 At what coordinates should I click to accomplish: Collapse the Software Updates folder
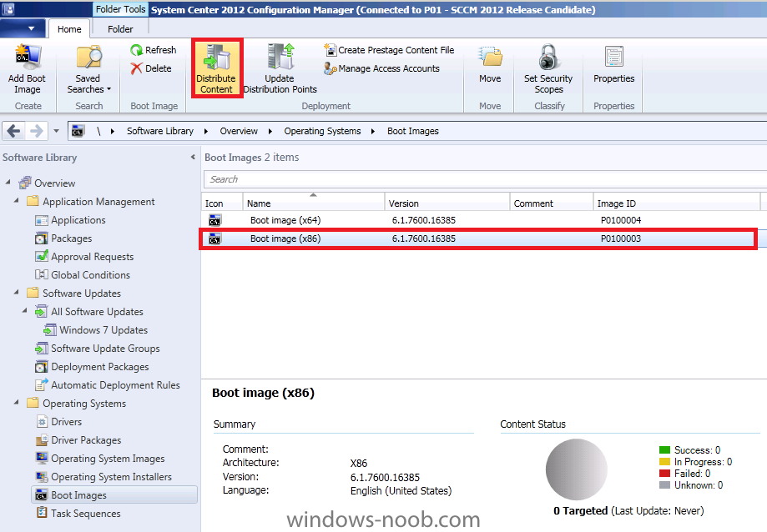[x=17, y=292]
